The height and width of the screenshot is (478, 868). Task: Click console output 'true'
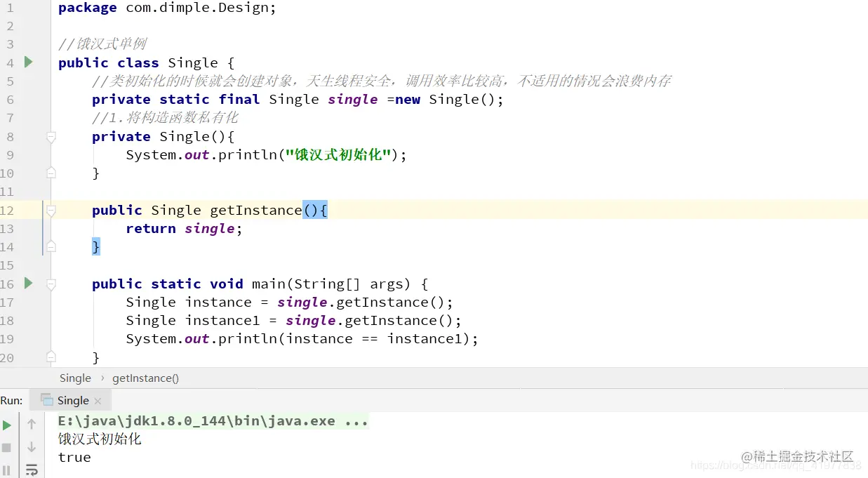(x=74, y=457)
